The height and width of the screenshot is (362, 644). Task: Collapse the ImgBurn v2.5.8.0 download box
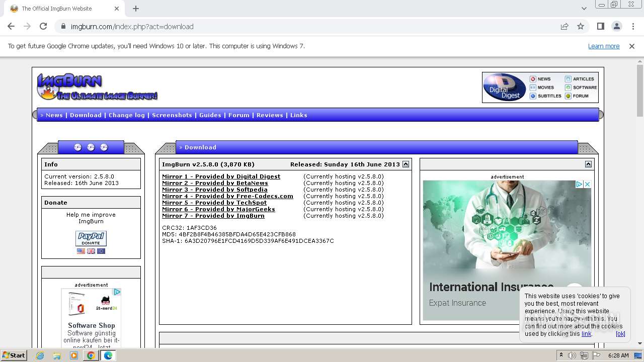(x=406, y=164)
